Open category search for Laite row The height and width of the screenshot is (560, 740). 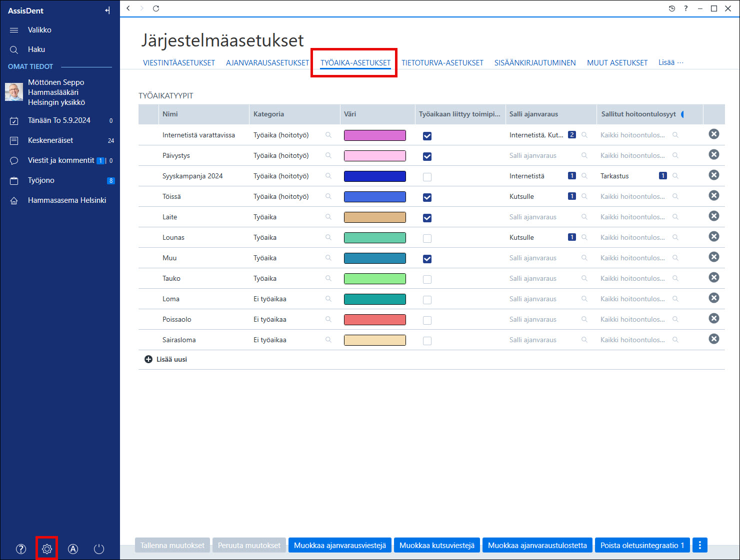328,217
